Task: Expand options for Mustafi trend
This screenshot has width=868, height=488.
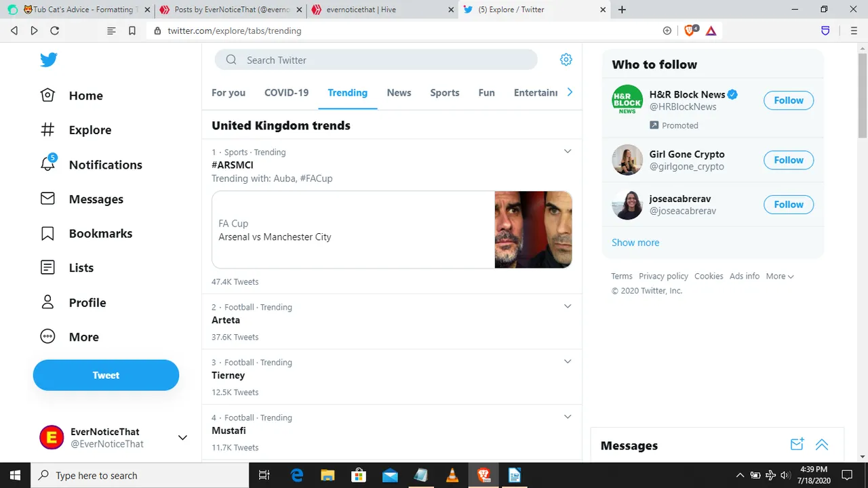Action: (x=568, y=416)
